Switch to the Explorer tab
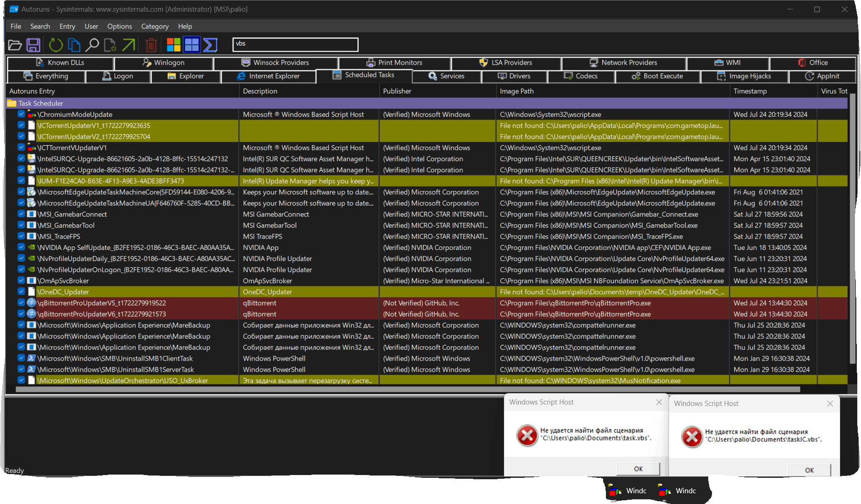861x504 pixels. pyautogui.click(x=185, y=76)
